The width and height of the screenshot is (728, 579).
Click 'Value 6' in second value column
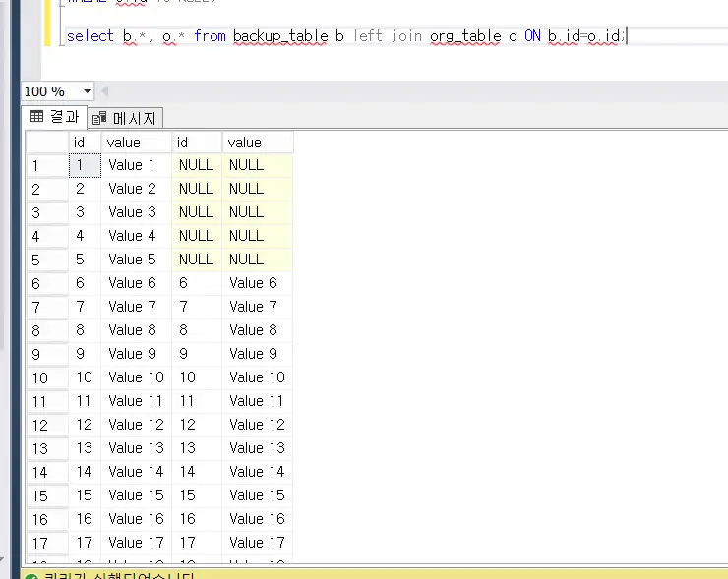pyautogui.click(x=258, y=283)
